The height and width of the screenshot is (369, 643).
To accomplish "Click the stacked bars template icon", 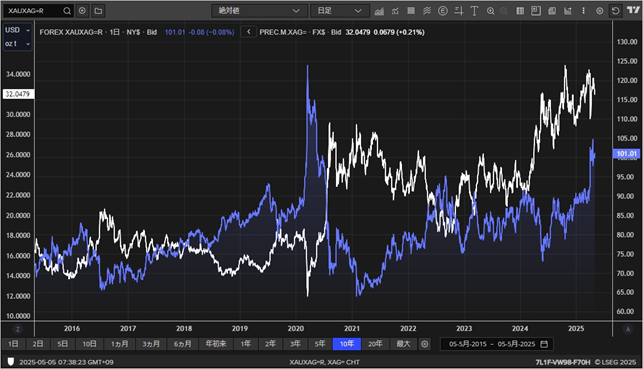I will (410, 11).
